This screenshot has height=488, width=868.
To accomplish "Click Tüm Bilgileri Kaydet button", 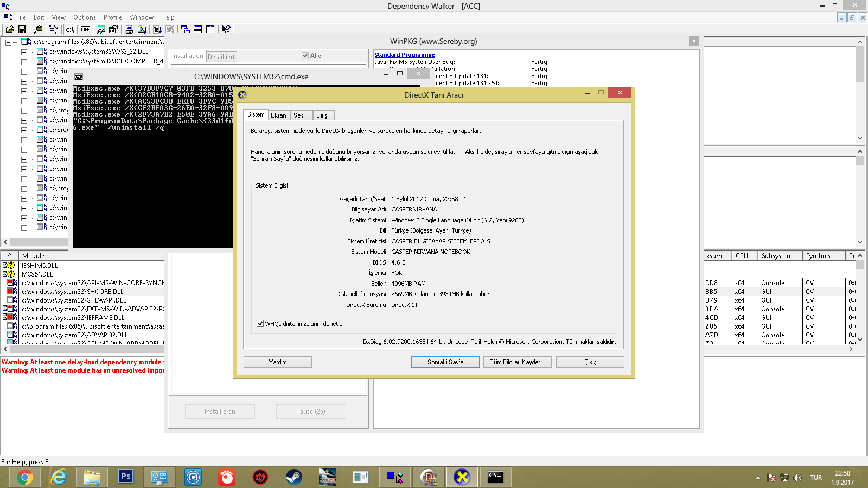I will (518, 362).
